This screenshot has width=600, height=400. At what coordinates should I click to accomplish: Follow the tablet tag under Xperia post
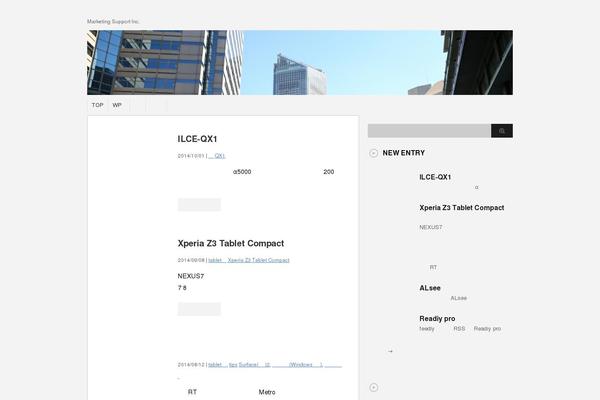pyautogui.click(x=215, y=260)
